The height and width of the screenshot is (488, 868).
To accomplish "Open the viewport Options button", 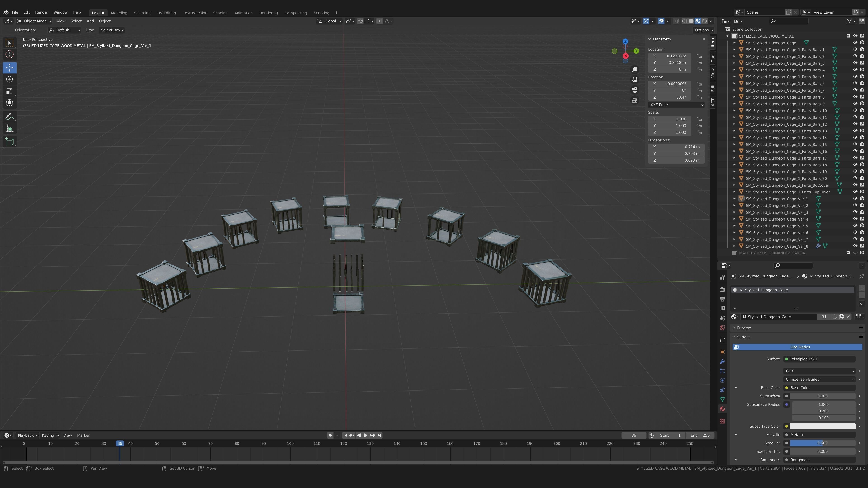I will [x=704, y=30].
